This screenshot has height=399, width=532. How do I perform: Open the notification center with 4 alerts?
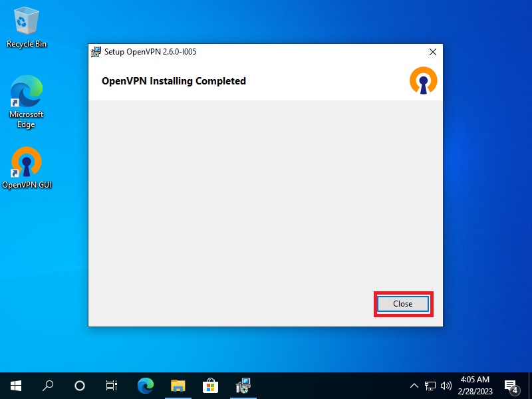tap(511, 385)
